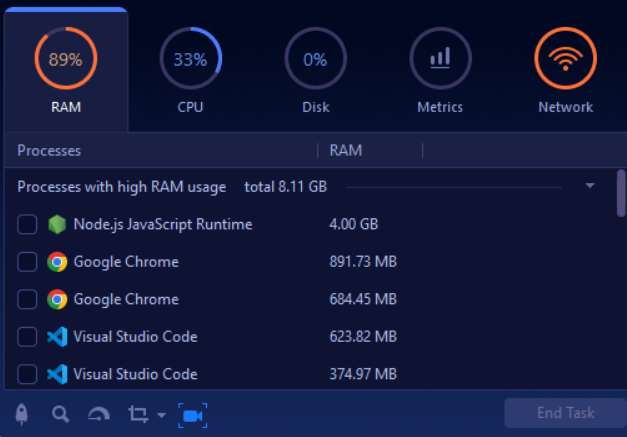Click the 623.82 MB Visual Studio Code icon

pyautogui.click(x=57, y=337)
